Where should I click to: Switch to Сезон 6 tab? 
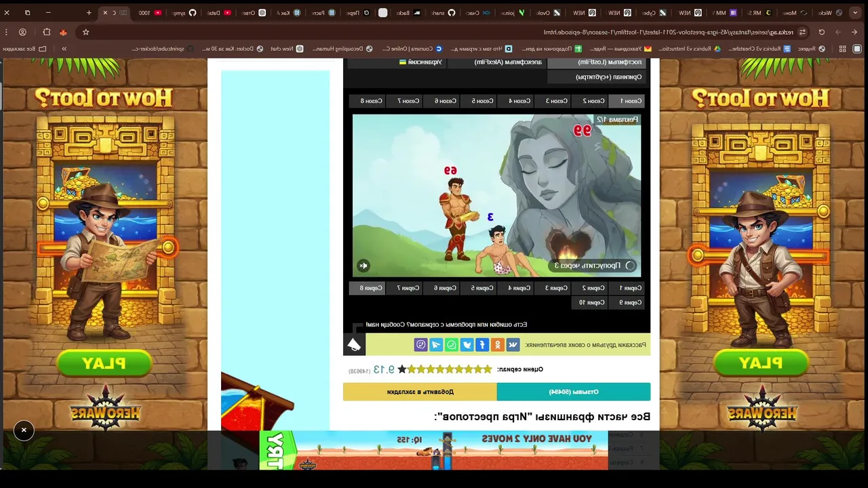click(441, 101)
